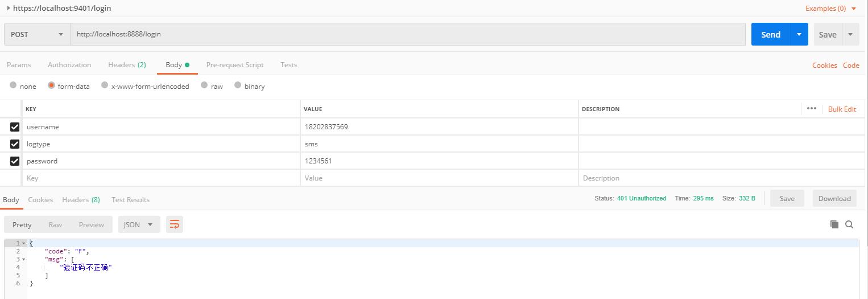Open the POST method dropdown
The width and height of the screenshot is (868, 299).
(x=37, y=34)
